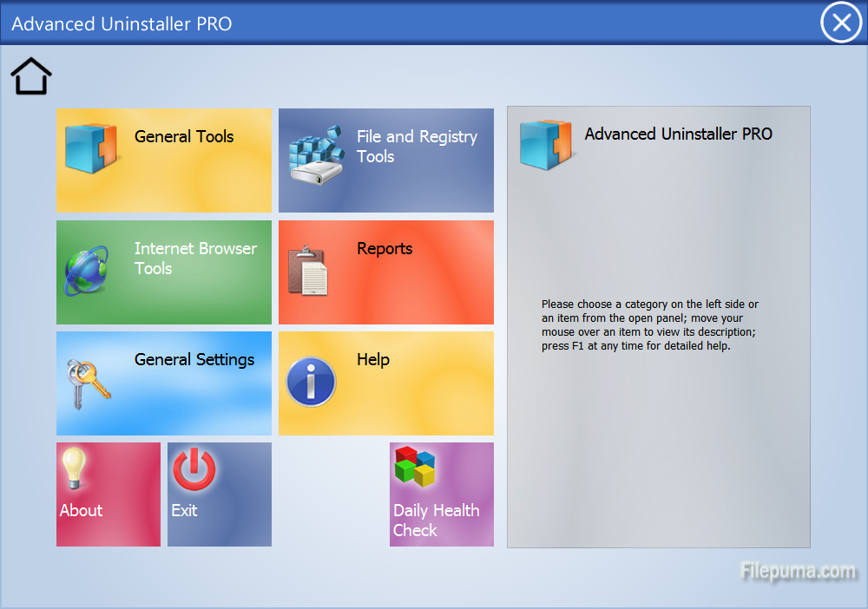Screen dimensions: 868x609
Task: Select the File and Registry Tools label
Action: (x=417, y=147)
